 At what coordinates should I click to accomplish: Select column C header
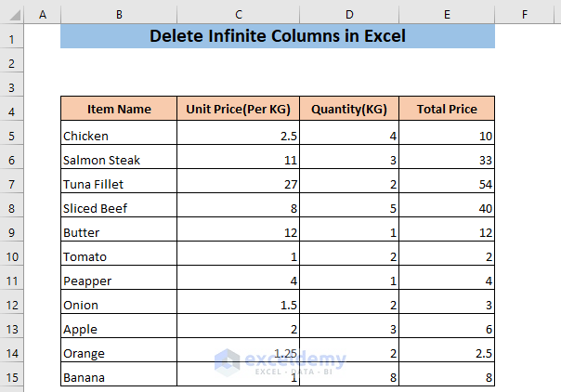pos(239,15)
